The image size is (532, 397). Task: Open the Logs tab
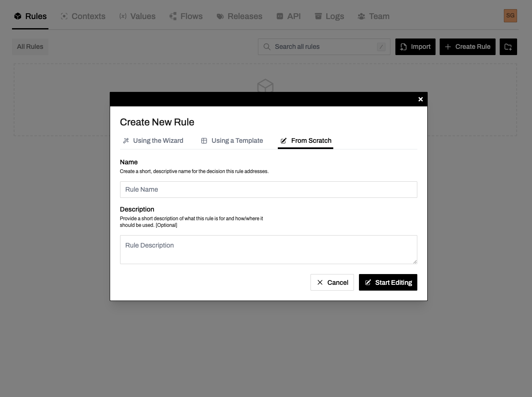click(330, 17)
